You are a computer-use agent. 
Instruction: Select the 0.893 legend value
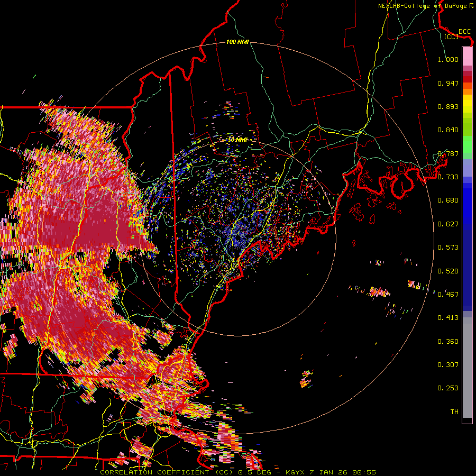448,106
